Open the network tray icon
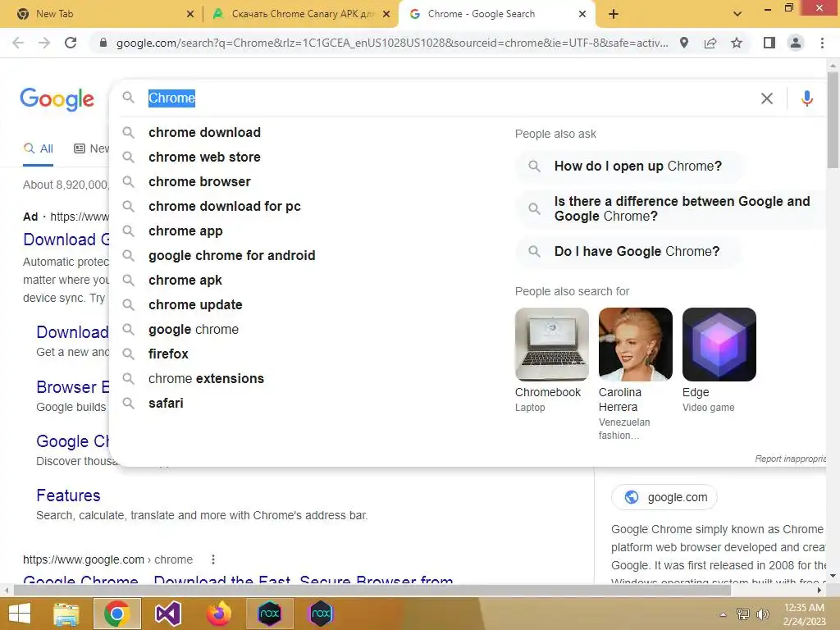This screenshot has width=840, height=630. pyautogui.click(x=743, y=614)
